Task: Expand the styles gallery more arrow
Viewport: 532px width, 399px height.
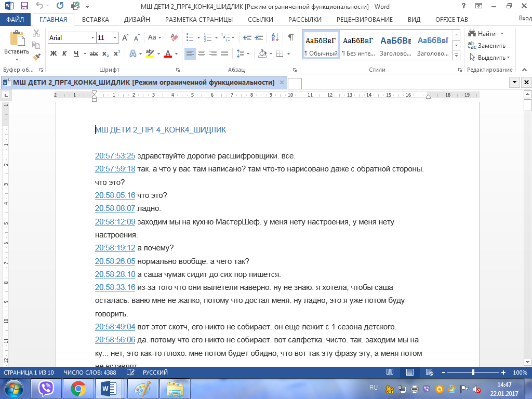Action: pyautogui.click(x=456, y=55)
